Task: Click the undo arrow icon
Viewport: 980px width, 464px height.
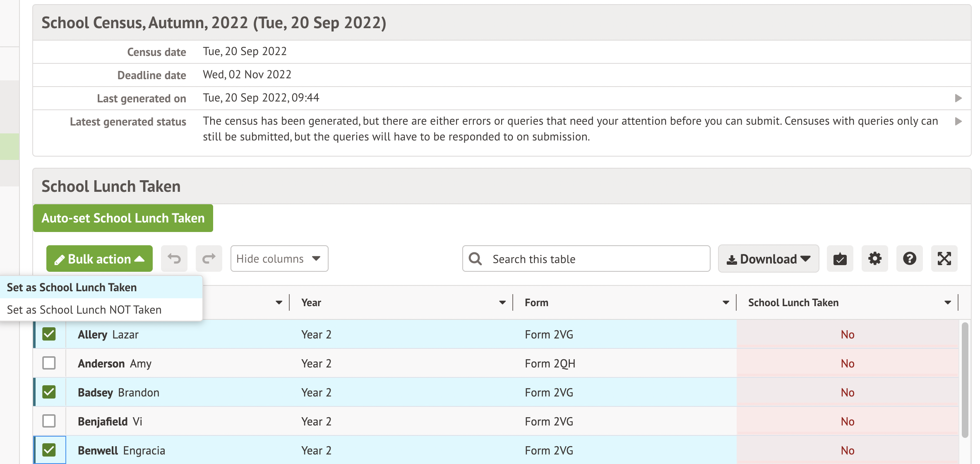Action: pyautogui.click(x=174, y=259)
